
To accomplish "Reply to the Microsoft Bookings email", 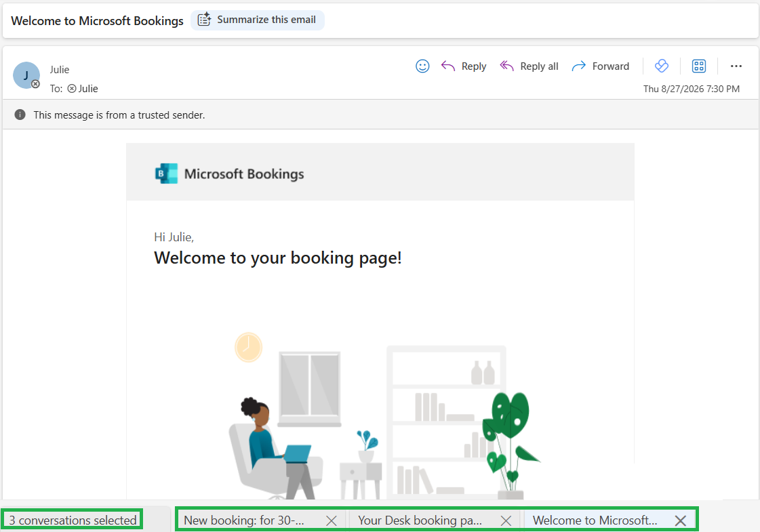I will click(463, 66).
